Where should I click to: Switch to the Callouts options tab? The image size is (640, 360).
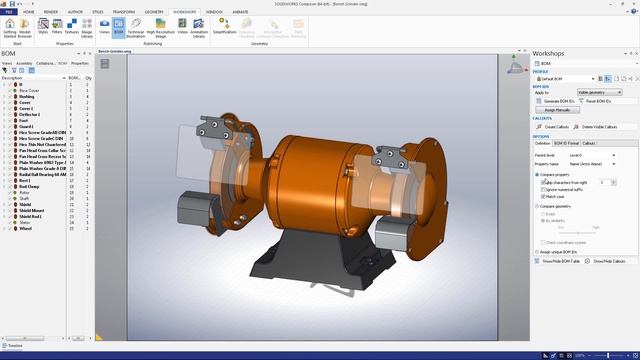(x=589, y=143)
